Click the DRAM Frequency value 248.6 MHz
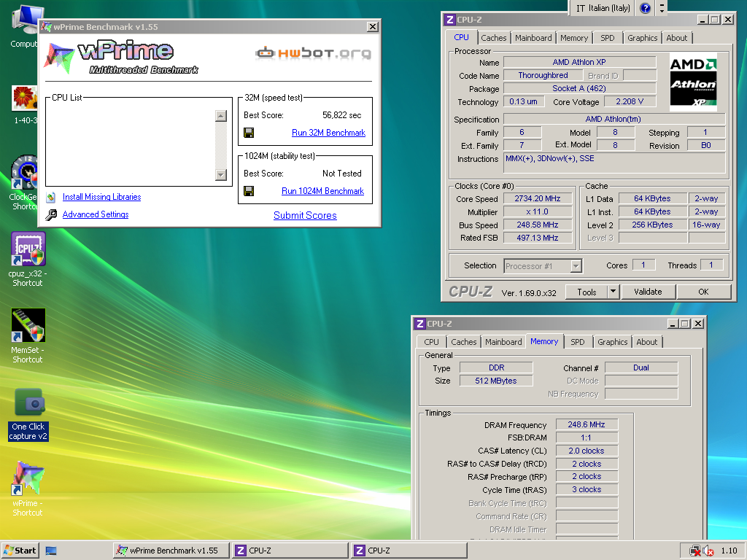Screen dimensions: 747x560 587,424
